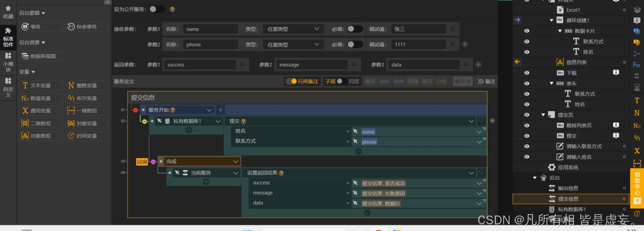Open the 收藏 favorites sidebar tab
The image size is (644, 231).
[x=8, y=12]
